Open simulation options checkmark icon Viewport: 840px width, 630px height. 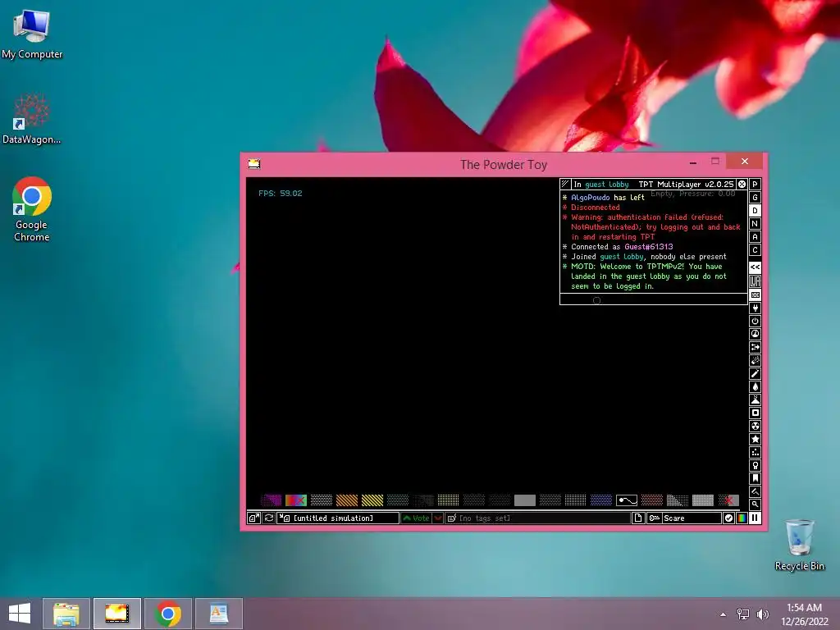pyautogui.click(x=728, y=518)
